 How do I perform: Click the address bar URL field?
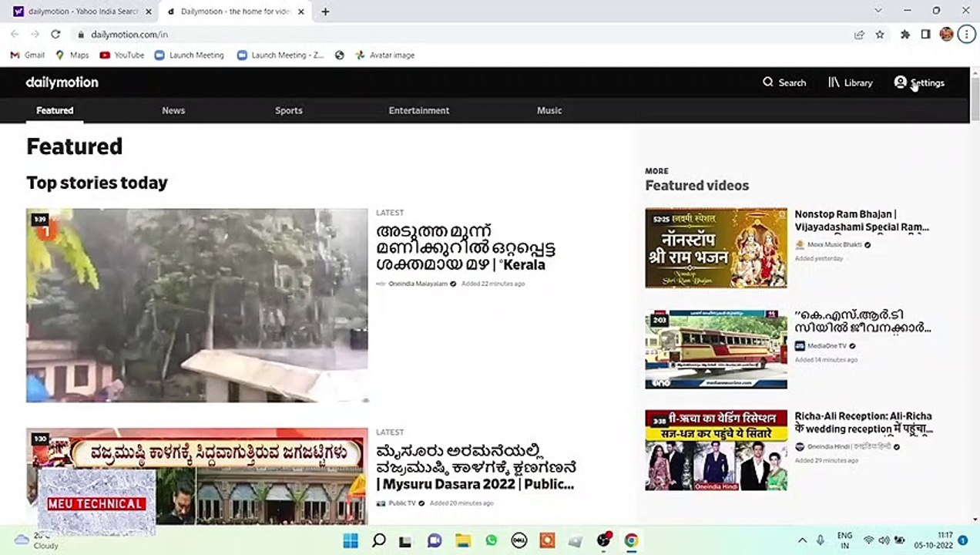[462, 35]
